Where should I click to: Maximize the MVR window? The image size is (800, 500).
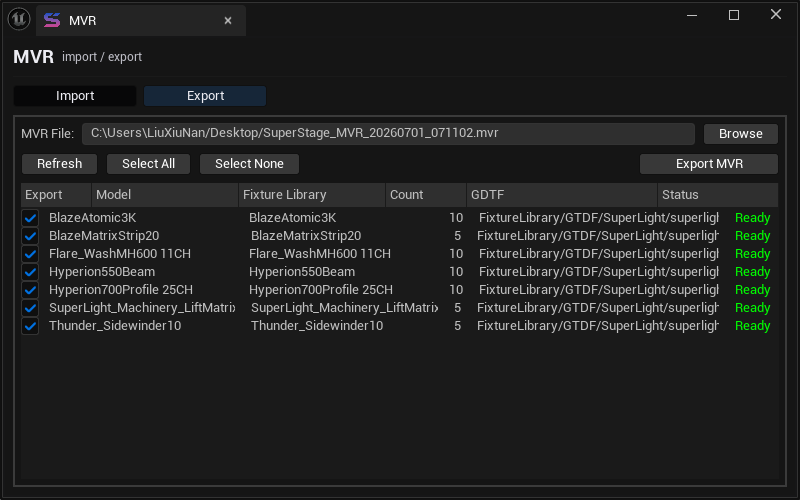(734, 15)
